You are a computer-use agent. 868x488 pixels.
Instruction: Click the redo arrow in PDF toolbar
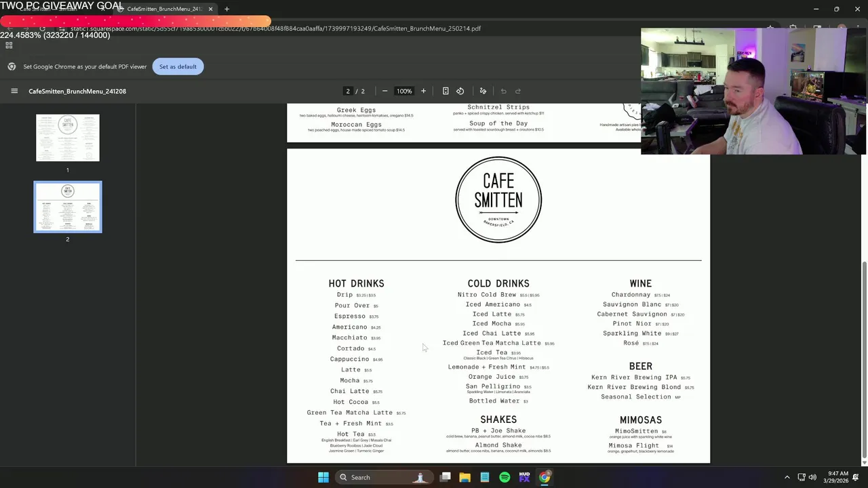tap(518, 91)
